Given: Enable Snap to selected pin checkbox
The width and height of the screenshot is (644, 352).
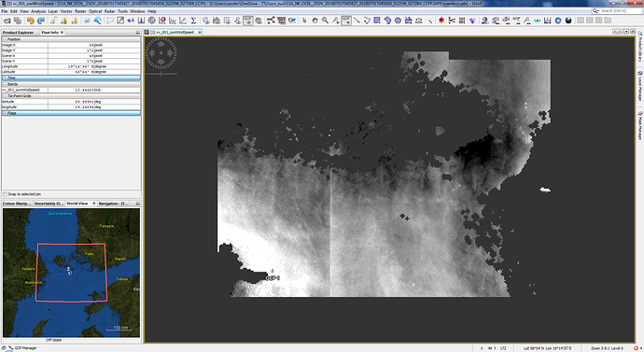Looking at the screenshot, I should [x=5, y=194].
